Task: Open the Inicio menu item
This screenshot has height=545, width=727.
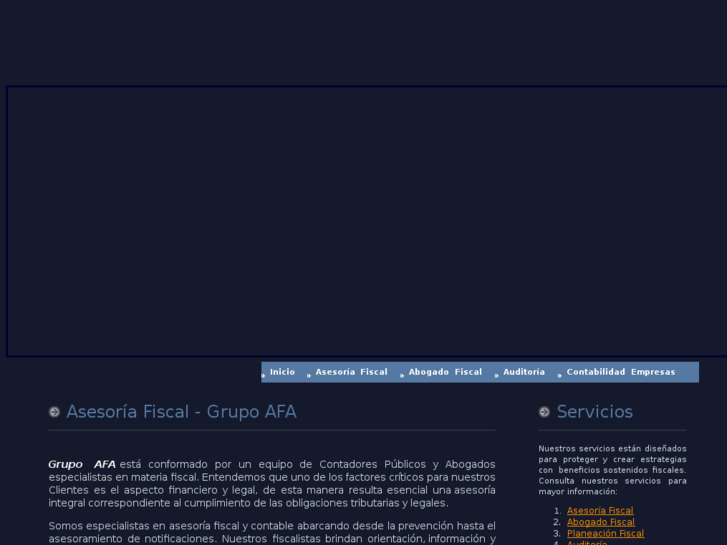Action: (282, 372)
